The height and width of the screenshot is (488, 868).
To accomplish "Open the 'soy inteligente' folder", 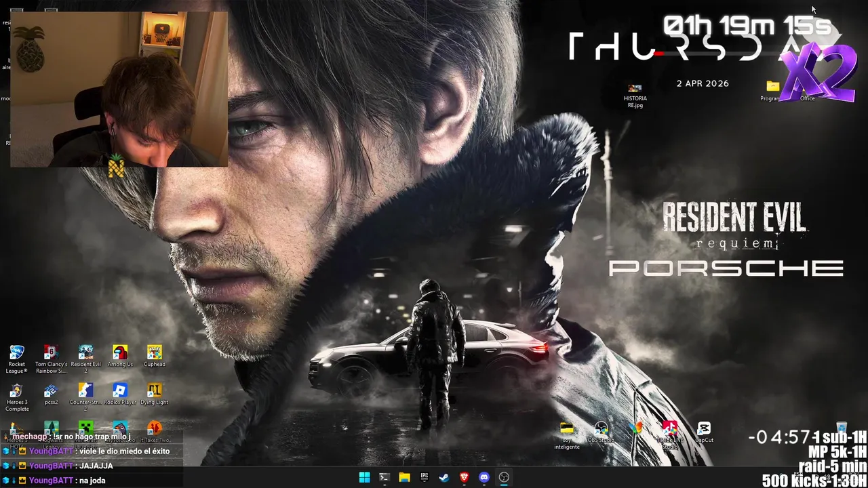I will 567,436.
